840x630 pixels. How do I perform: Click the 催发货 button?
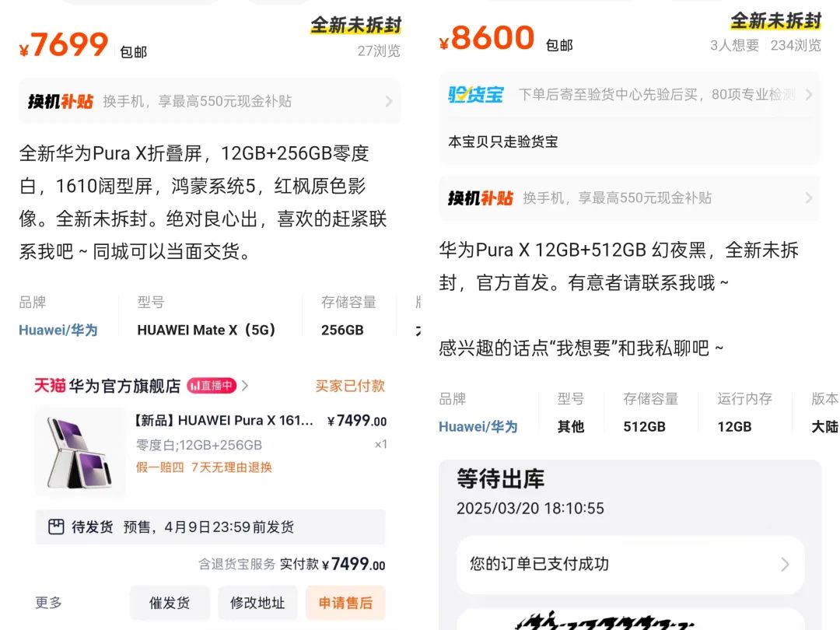pos(170,604)
